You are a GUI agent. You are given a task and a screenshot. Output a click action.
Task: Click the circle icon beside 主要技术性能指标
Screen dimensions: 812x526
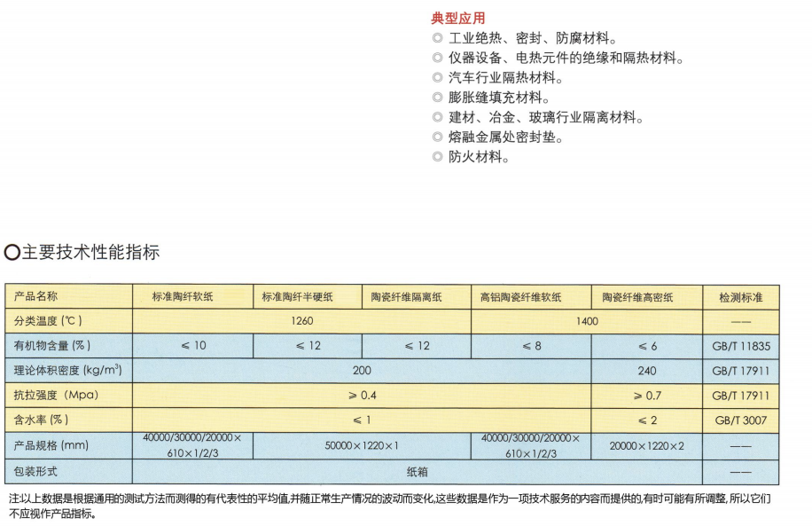(x=12, y=253)
